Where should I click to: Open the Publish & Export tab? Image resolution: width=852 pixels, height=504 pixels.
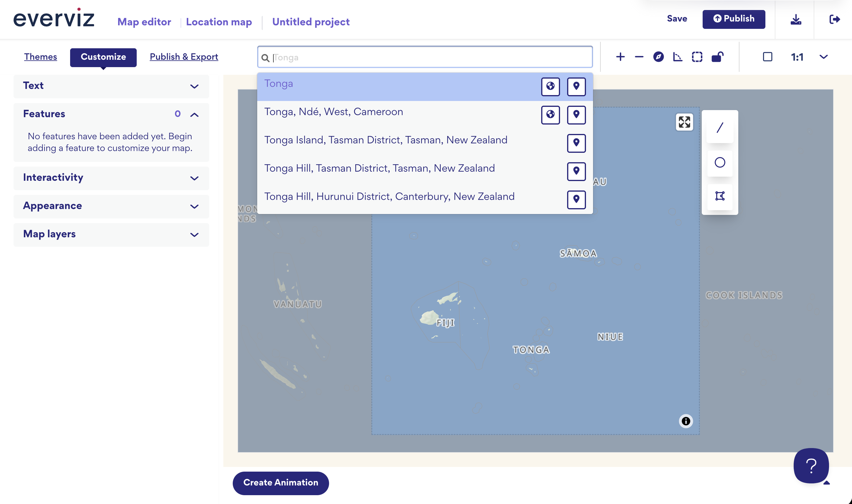click(x=184, y=57)
